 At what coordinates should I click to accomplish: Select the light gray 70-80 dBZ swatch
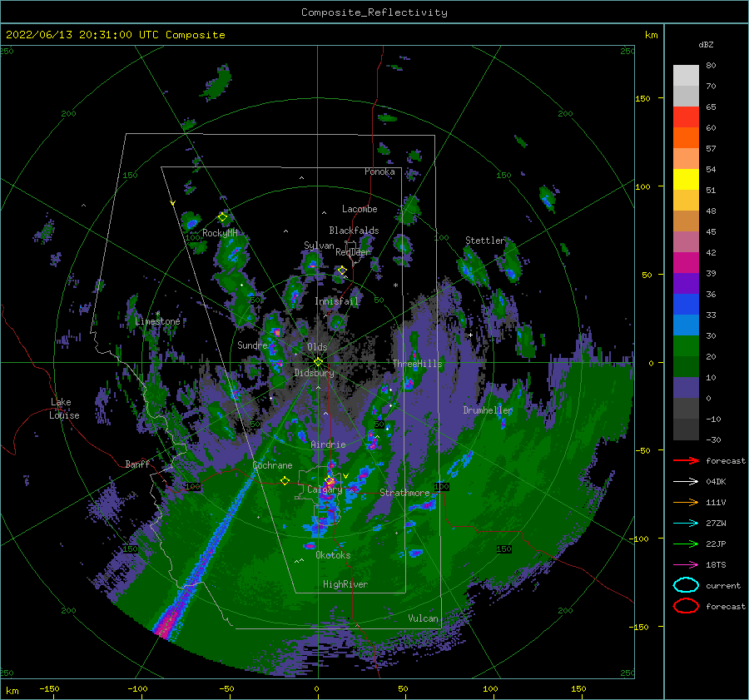point(686,75)
